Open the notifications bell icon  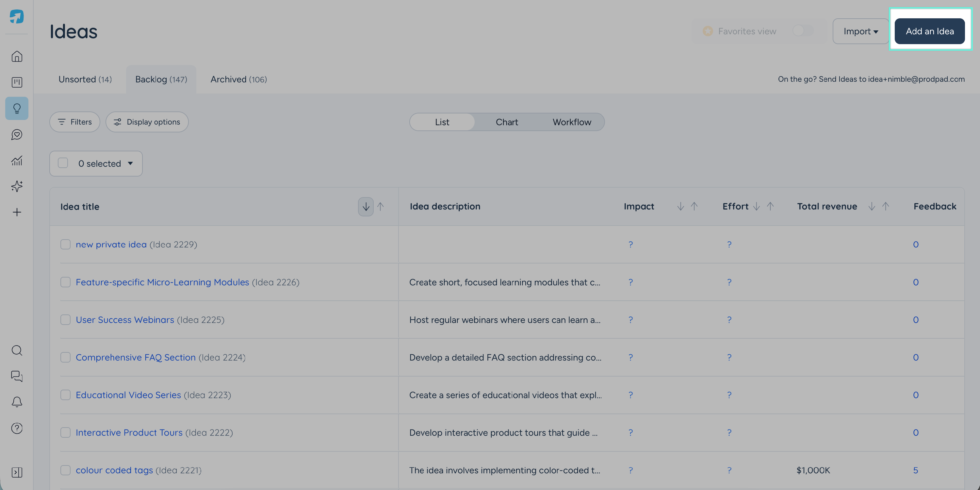point(17,402)
